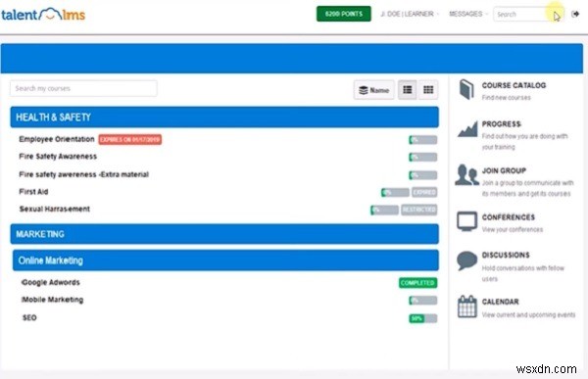Open the CALENDAR link
This screenshot has height=379, width=588.
500,302
